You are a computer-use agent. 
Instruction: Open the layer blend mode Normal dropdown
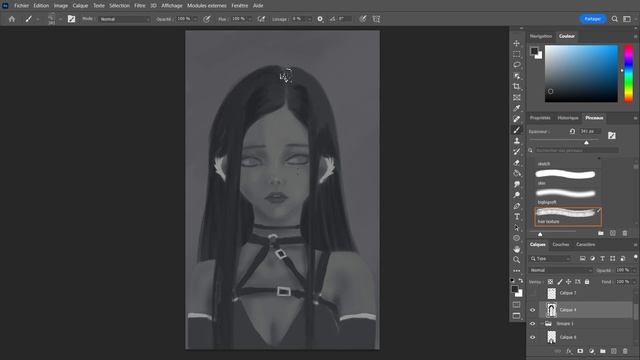[x=560, y=270]
